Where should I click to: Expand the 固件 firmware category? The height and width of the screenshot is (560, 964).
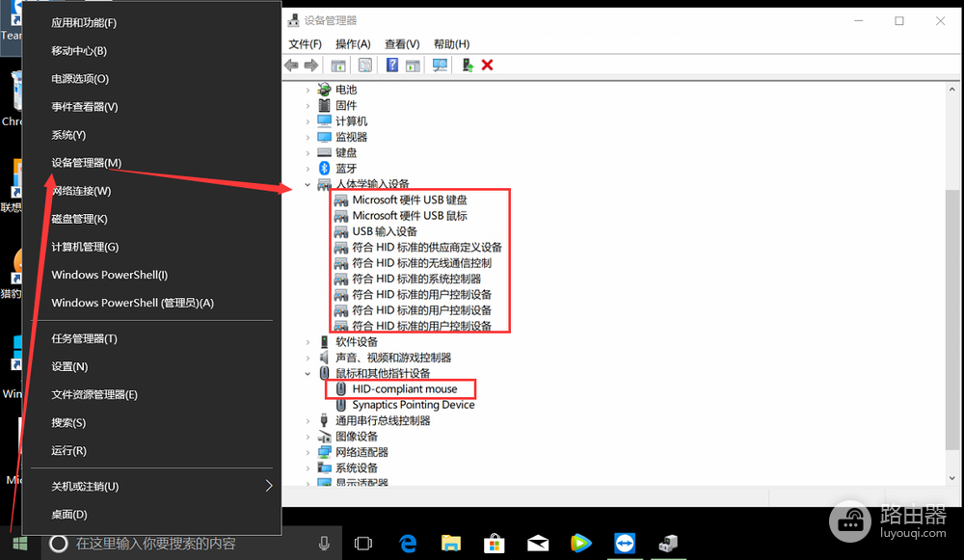click(x=308, y=106)
